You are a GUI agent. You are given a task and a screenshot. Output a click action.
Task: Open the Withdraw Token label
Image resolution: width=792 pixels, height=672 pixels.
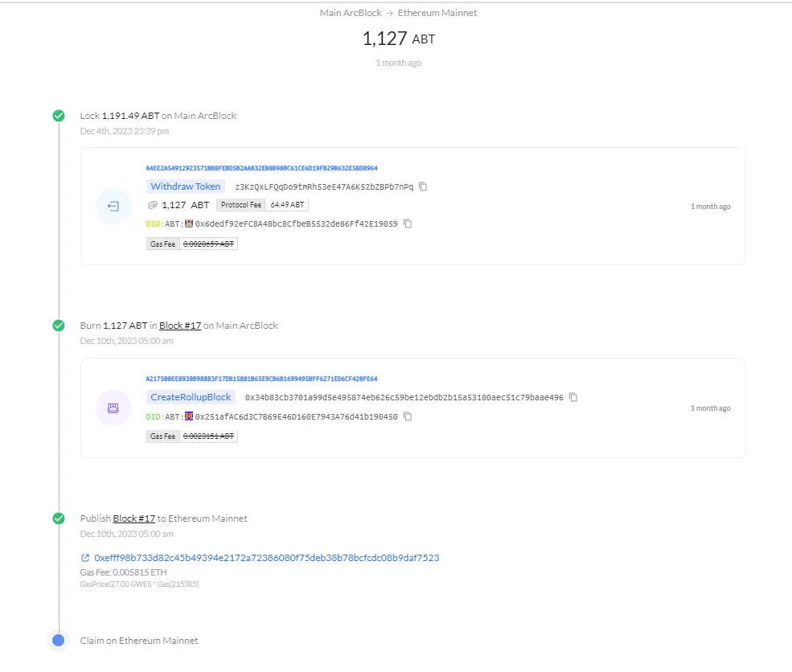tap(186, 186)
